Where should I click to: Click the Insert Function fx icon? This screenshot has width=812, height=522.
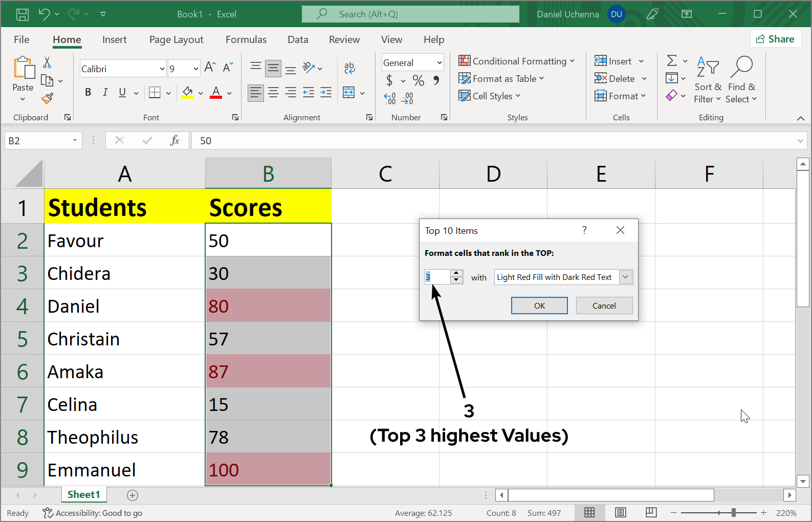(x=174, y=140)
